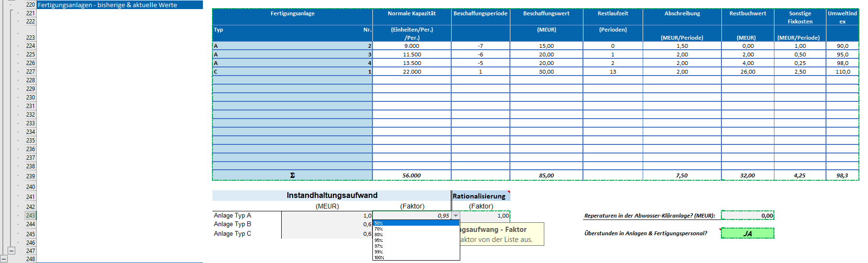Select the Anlage Typ A factor cell 0,95
The height and width of the screenshot is (263, 868).
click(x=412, y=216)
